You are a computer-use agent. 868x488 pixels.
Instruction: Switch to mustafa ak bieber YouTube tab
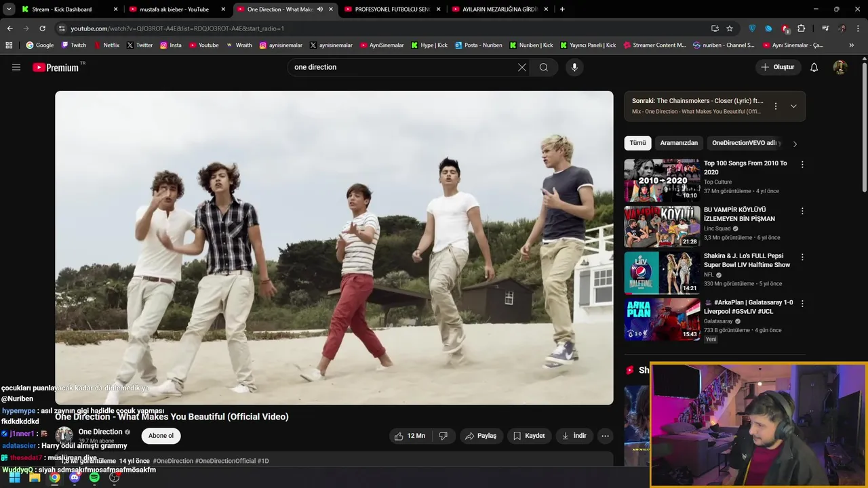click(177, 9)
